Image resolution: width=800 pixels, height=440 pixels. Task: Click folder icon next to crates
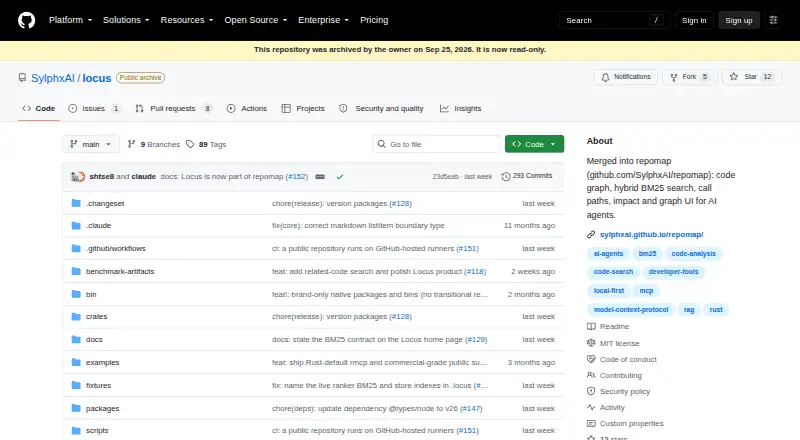[x=76, y=316]
